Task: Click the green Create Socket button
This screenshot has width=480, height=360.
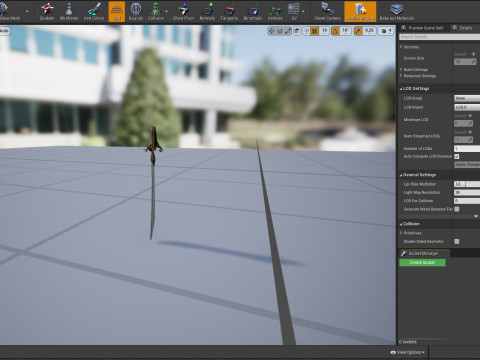Action: [422, 263]
